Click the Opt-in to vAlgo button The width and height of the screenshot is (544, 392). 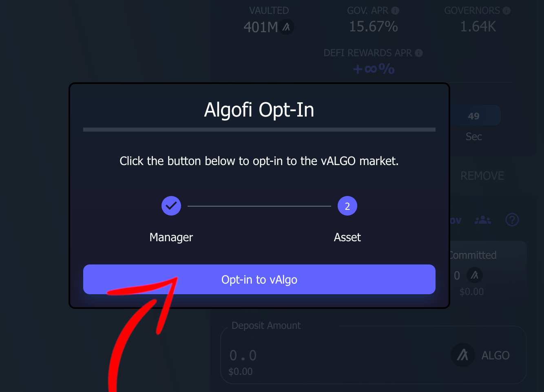tap(259, 280)
